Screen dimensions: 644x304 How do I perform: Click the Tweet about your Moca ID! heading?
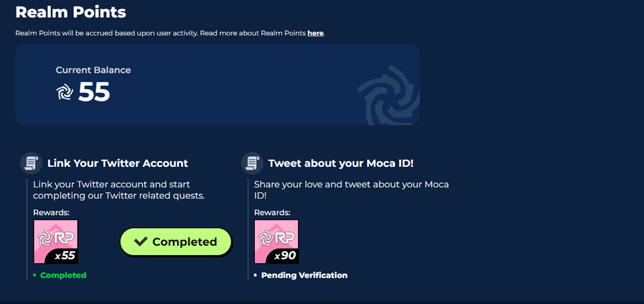[341, 164]
